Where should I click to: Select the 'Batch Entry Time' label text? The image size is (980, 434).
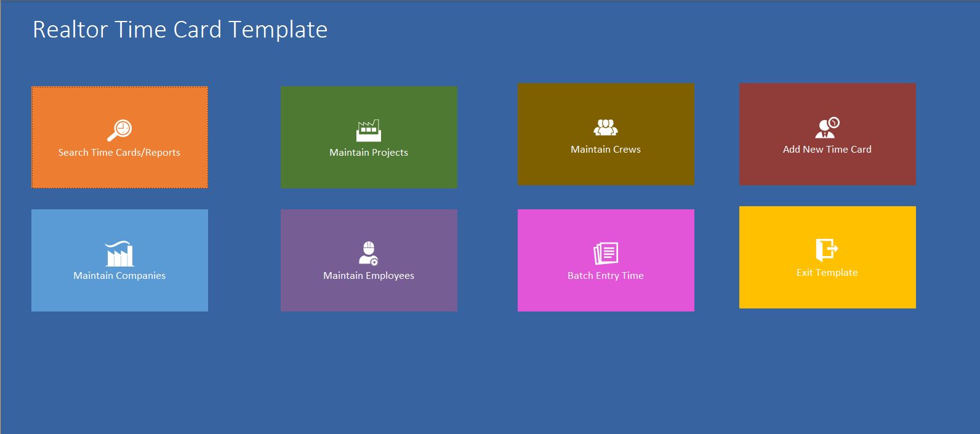point(606,276)
